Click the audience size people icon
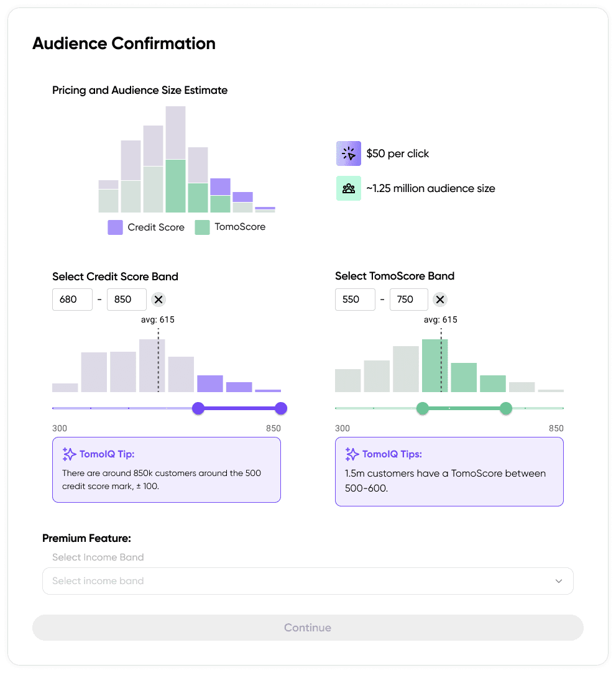The width and height of the screenshot is (616, 673). tap(349, 188)
